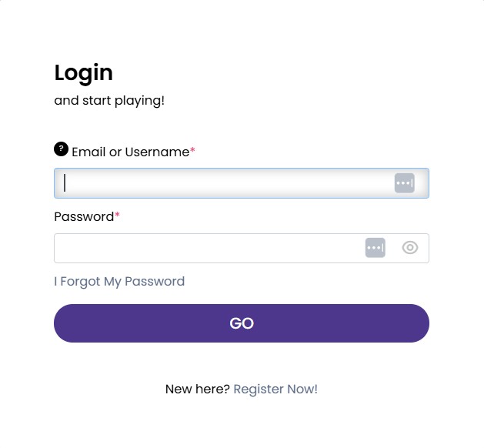Click the red asterisk beside Password
Viewport: 484px width, 448px height.
(117, 215)
